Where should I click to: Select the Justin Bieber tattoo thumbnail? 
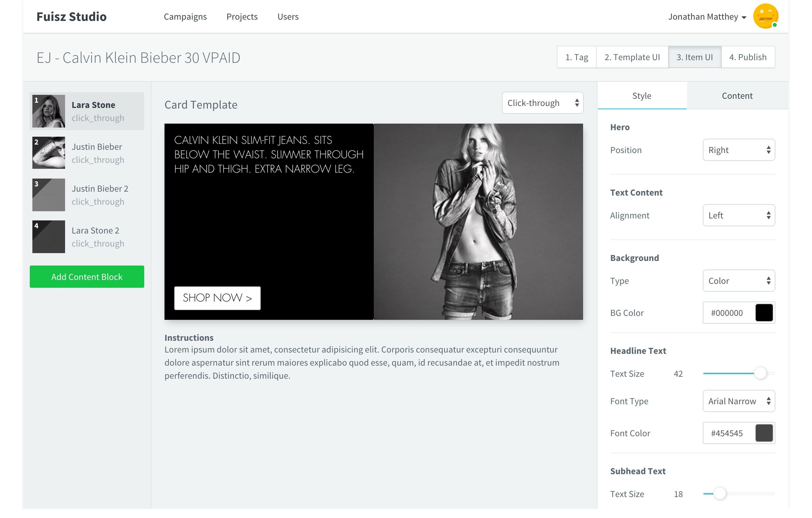(x=48, y=153)
